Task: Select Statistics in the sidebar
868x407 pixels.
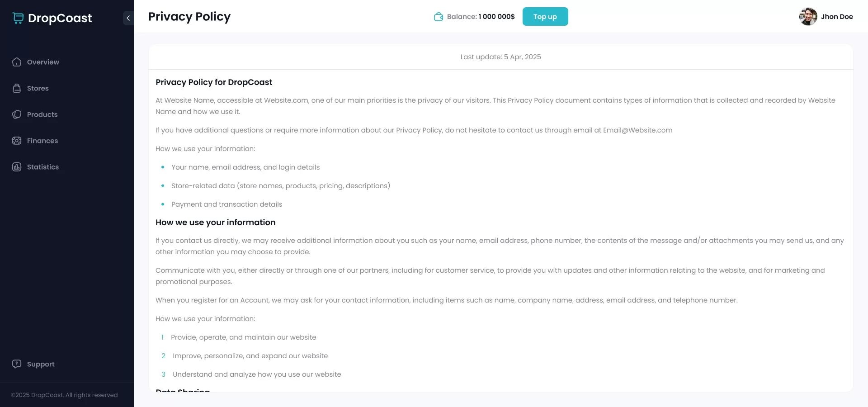Action: [x=43, y=167]
